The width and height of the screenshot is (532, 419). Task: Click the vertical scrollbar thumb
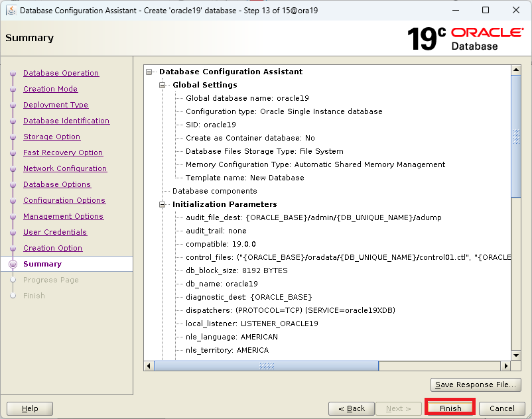pos(515,137)
